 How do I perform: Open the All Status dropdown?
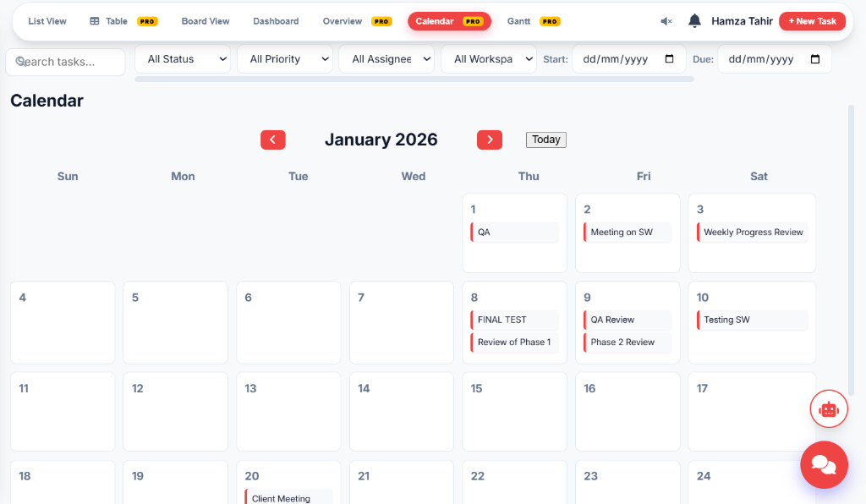coord(183,59)
